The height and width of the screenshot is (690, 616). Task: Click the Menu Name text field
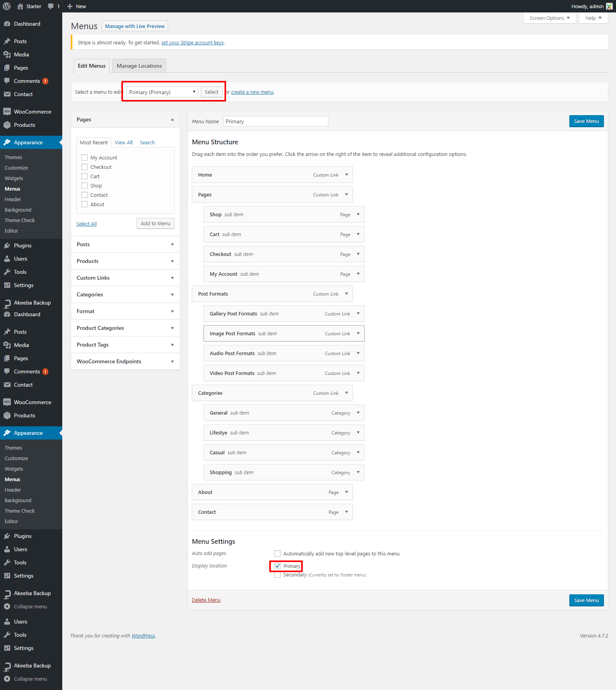tap(276, 121)
